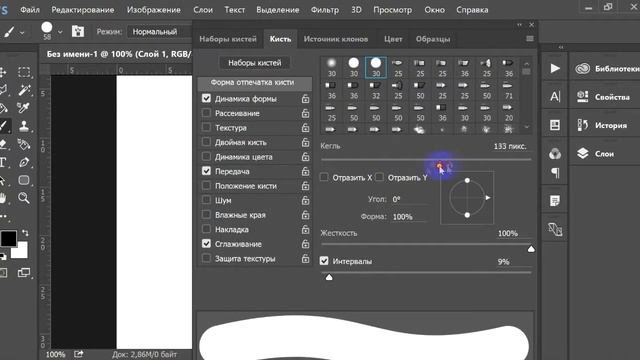The image size is (640, 360).
Task: Enable the Двойная кисть checkbox
Action: [x=206, y=142]
